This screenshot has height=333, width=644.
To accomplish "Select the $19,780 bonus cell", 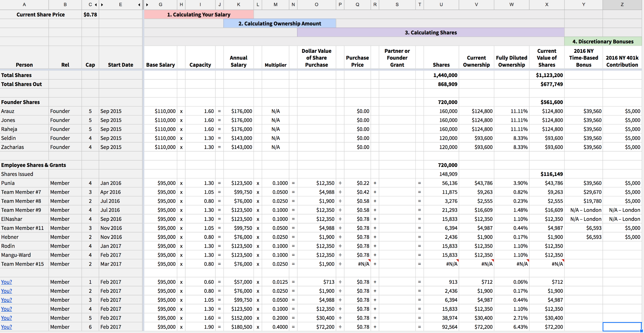I will 583,201.
